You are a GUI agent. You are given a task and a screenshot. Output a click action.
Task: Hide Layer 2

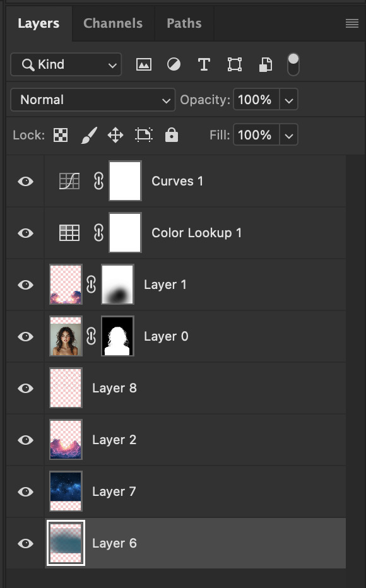pyautogui.click(x=25, y=440)
